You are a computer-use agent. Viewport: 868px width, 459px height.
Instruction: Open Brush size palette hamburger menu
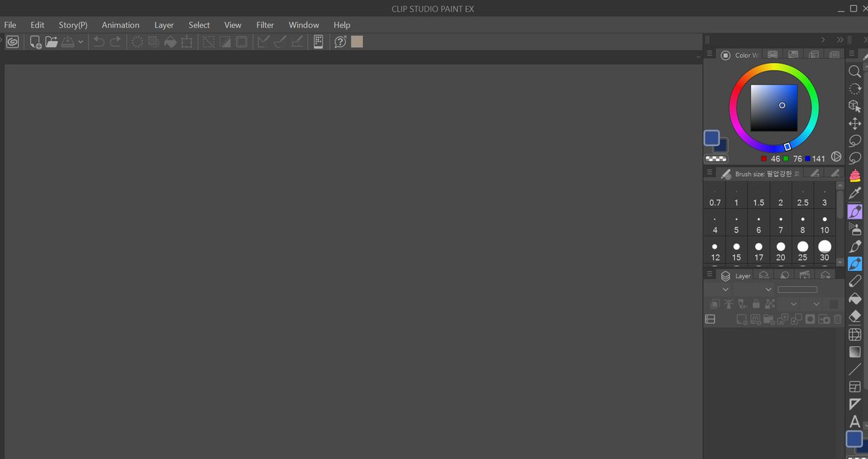(710, 173)
